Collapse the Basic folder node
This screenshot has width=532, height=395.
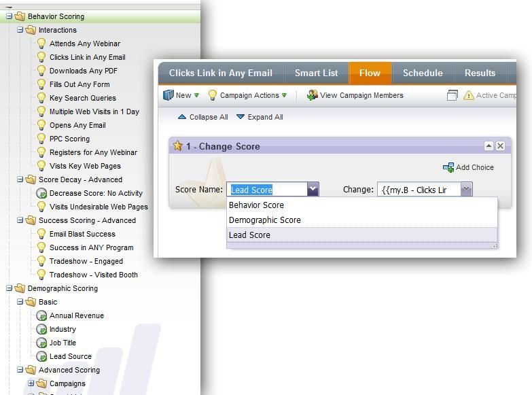(x=20, y=302)
